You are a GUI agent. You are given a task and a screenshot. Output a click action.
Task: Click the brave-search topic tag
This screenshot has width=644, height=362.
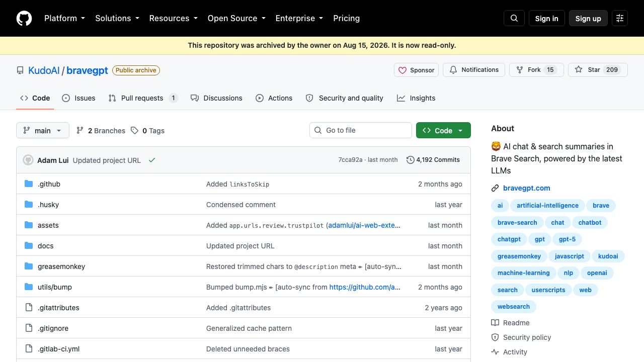coord(517,222)
